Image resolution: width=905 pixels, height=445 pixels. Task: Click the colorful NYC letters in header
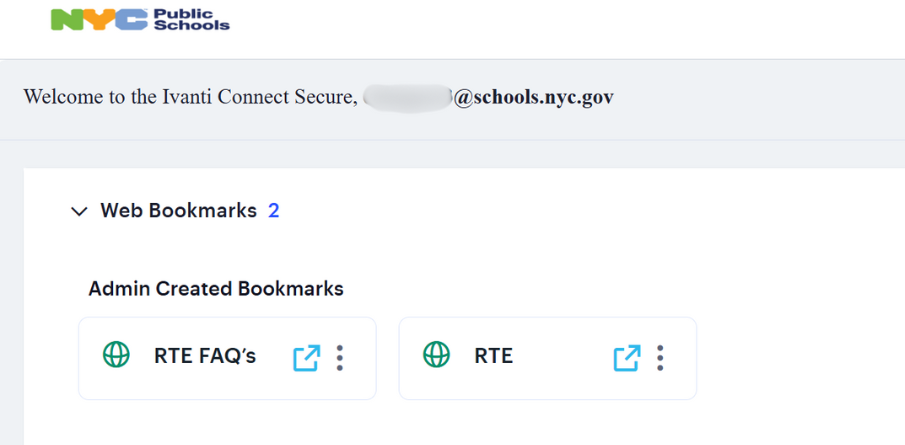(100, 20)
